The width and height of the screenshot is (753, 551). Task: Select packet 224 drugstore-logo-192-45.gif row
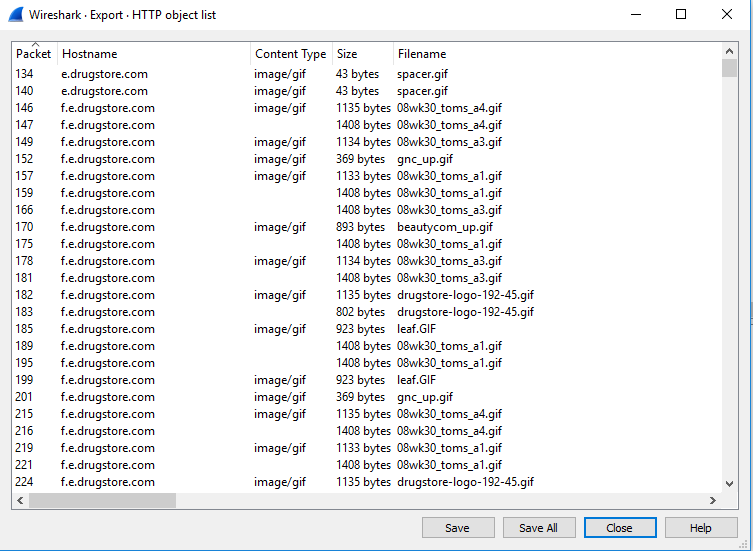pos(366,482)
